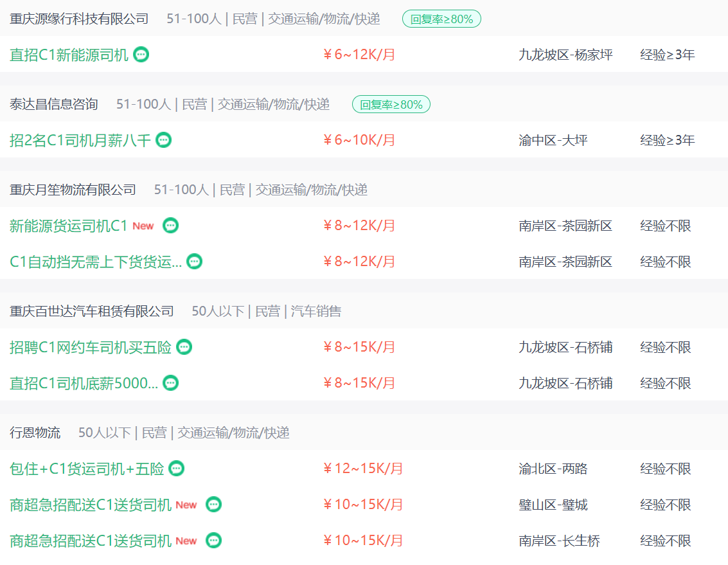728x565 pixels.
Task: Open 商超急招配送C1送货司机 job in 璧山区-璧城
Action: tap(91, 505)
